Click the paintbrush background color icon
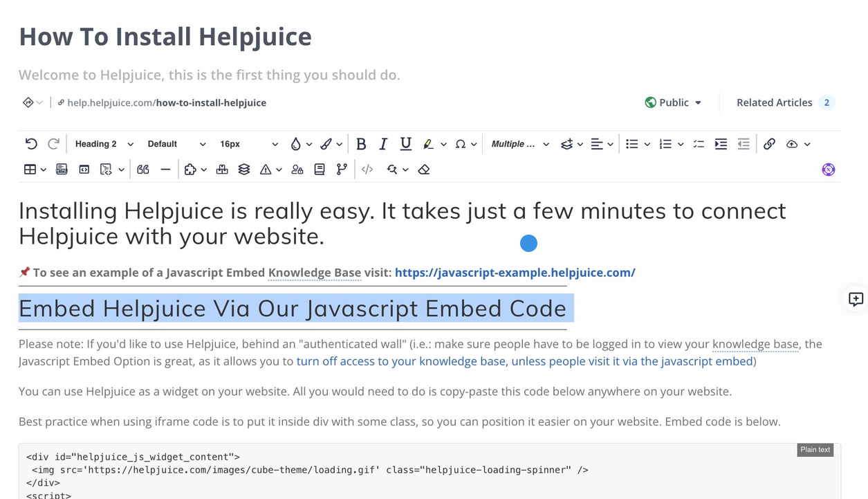The height and width of the screenshot is (499, 868). pos(326,144)
